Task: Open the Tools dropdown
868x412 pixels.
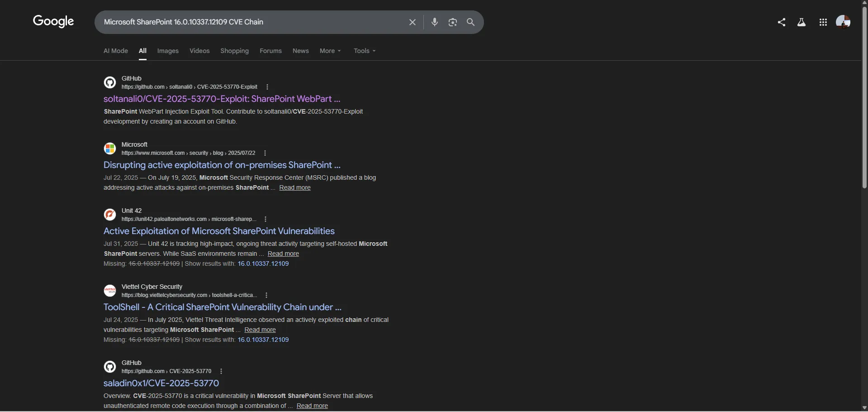Action: click(364, 51)
